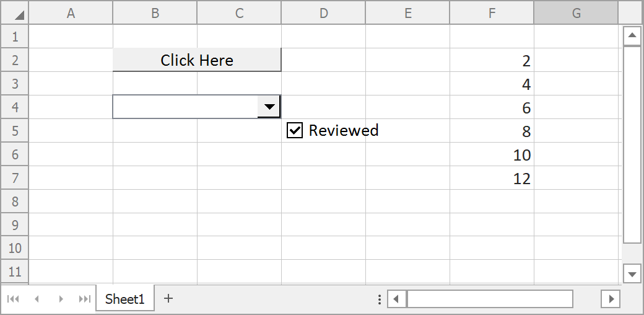Click the tab bar splitter dots handle
The image size is (644, 315).
[x=380, y=299]
